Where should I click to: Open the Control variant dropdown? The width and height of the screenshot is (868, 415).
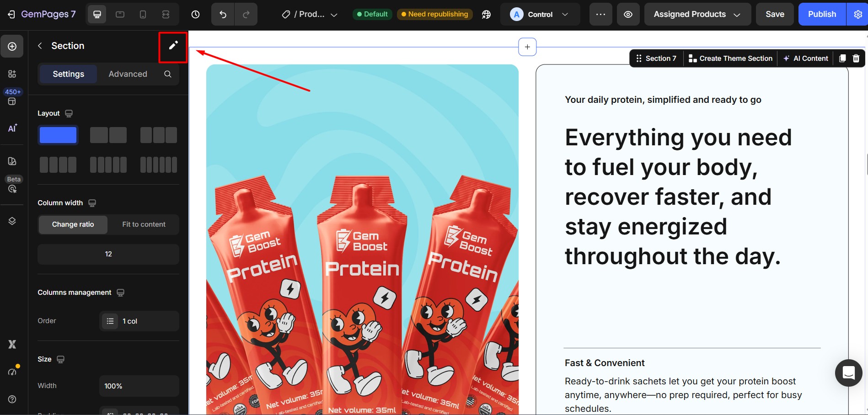click(x=540, y=15)
